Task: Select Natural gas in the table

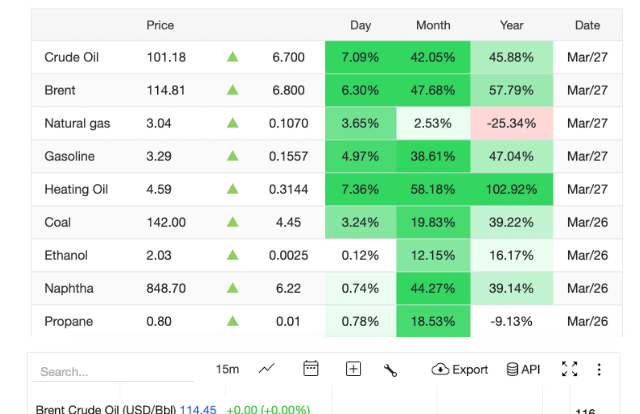Action: [x=77, y=123]
